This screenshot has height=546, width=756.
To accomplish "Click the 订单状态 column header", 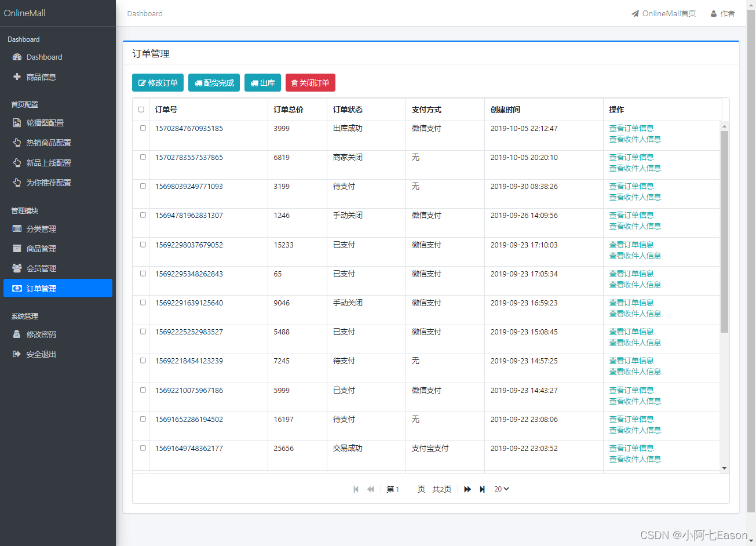I will coord(366,110).
